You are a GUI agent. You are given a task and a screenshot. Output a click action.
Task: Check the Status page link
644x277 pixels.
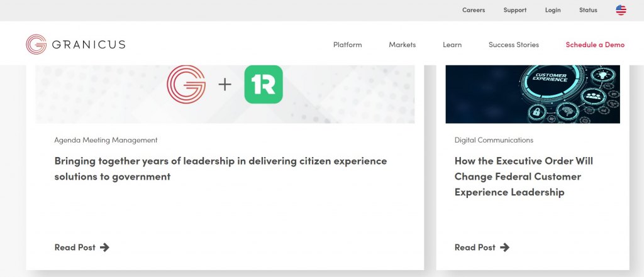coord(588,10)
